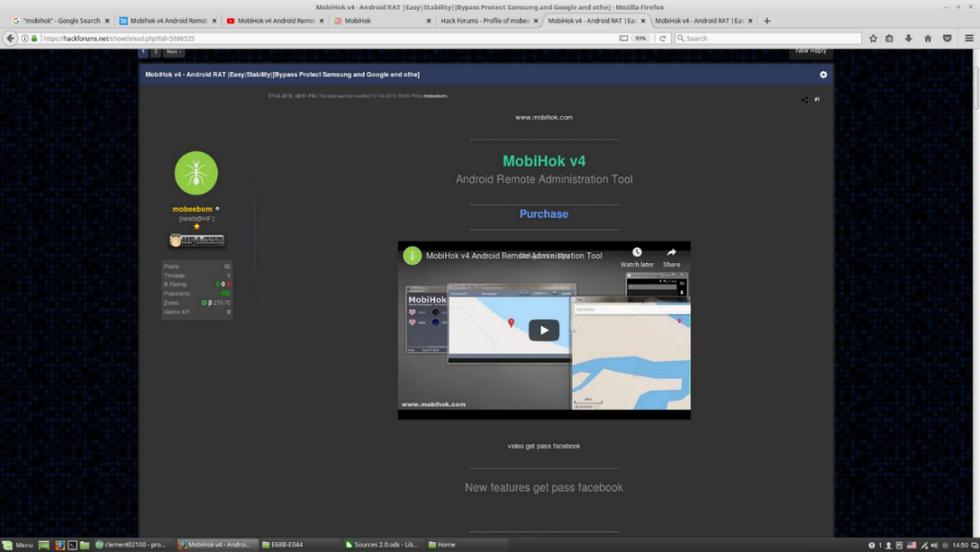Open the Pocket icon in toolbar
980x552 pixels.
point(947,38)
